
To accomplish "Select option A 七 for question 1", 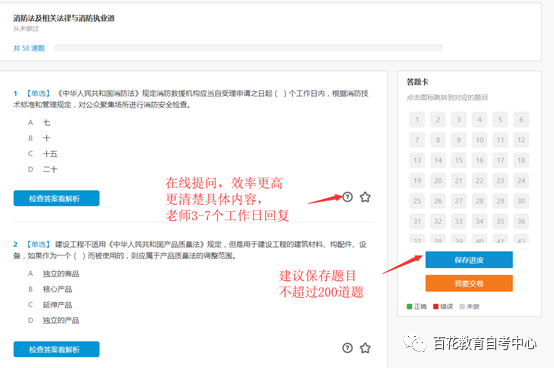I will tap(39, 123).
